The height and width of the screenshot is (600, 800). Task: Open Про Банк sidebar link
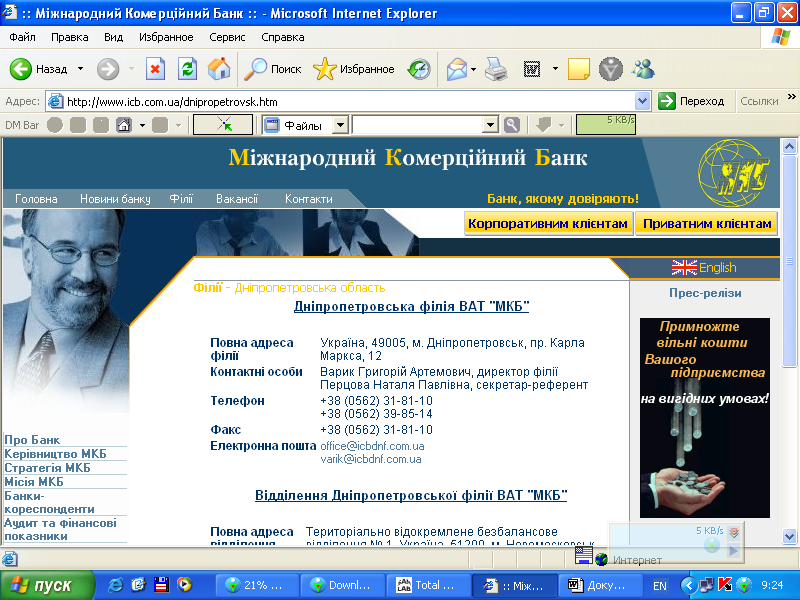point(32,439)
